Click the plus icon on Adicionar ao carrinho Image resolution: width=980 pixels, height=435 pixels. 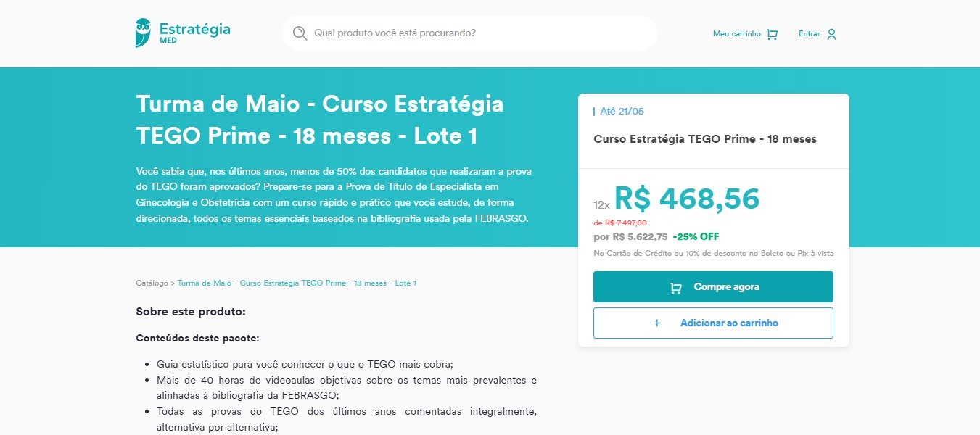[657, 323]
